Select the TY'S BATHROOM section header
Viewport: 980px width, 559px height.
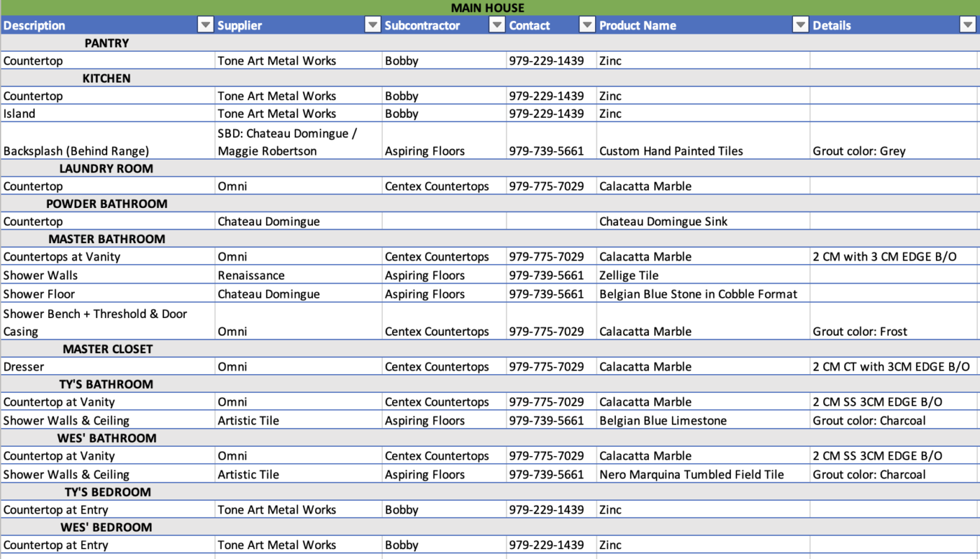[489, 384]
